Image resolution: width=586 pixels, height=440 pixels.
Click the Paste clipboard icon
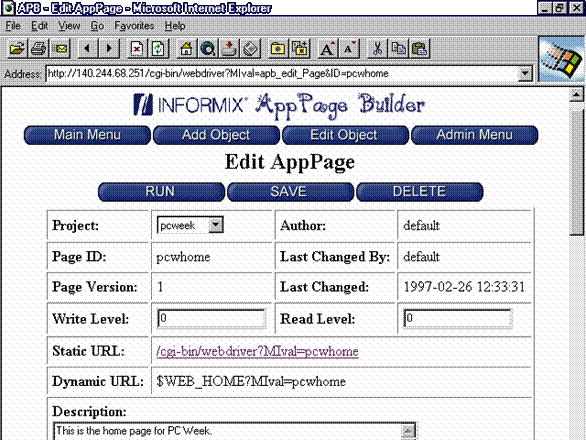(x=420, y=49)
